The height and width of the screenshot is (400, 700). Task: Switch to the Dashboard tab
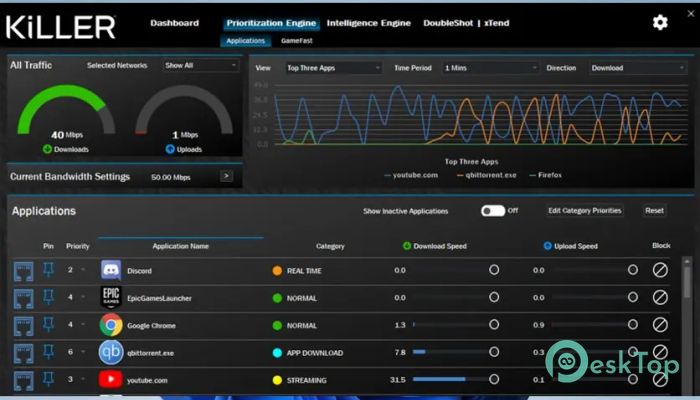point(175,23)
